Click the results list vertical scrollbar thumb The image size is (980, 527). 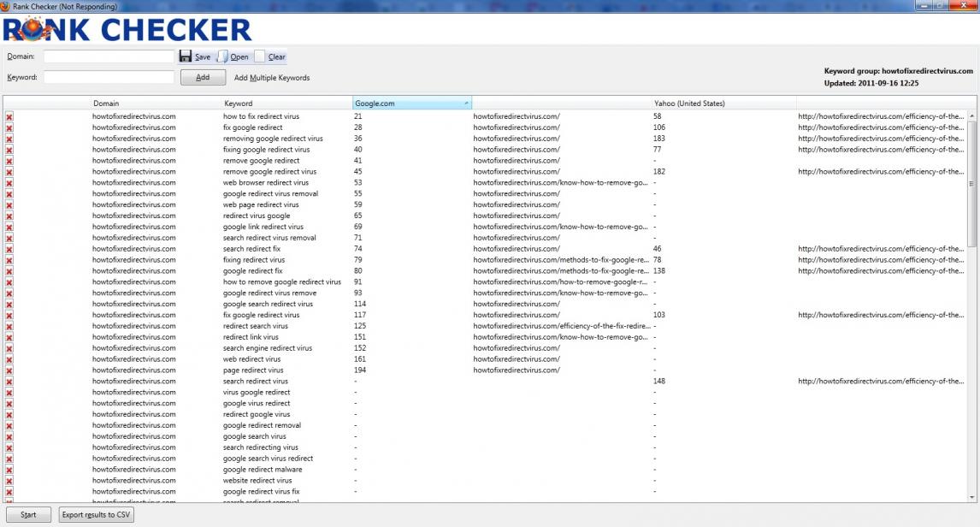point(971,184)
